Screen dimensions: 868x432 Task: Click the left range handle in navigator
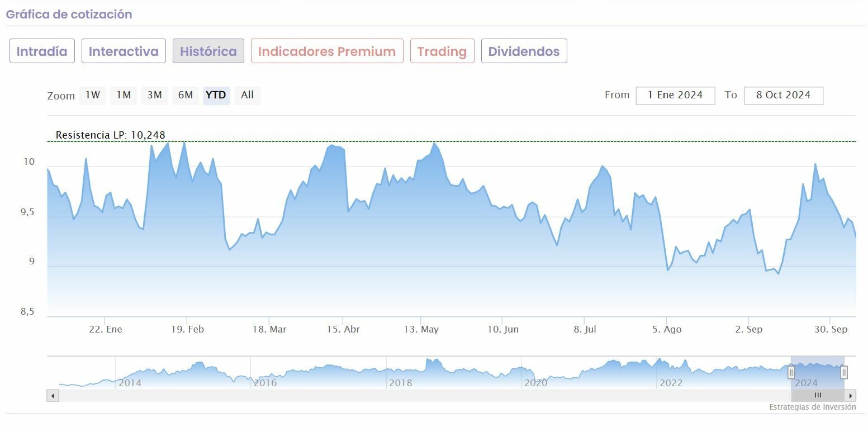coord(791,372)
